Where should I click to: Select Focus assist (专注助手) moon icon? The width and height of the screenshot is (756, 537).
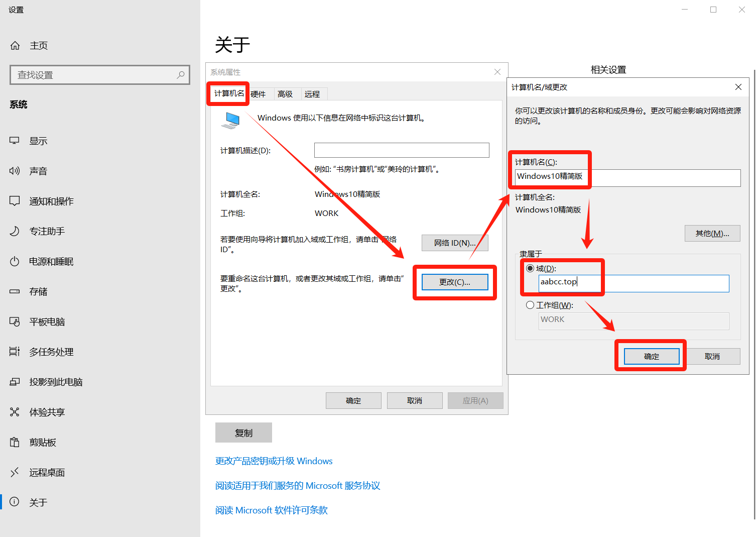[15, 231]
